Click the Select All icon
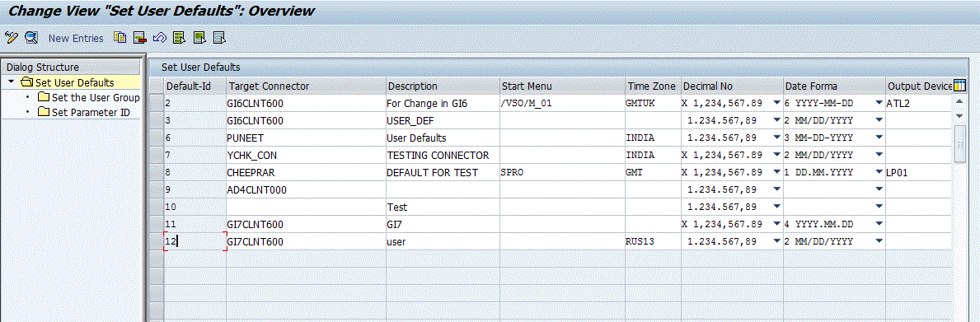Image resolution: width=980 pixels, height=322 pixels. [180, 37]
